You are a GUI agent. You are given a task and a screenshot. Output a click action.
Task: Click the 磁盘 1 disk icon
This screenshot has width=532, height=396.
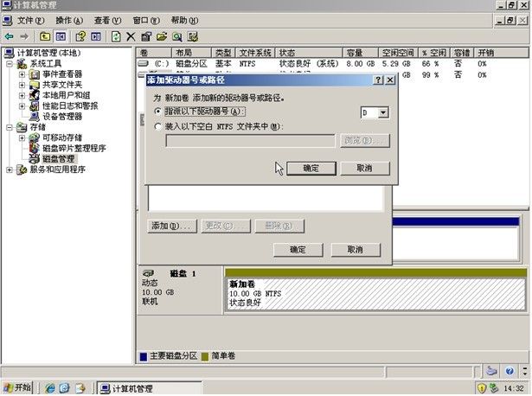pyautogui.click(x=148, y=273)
